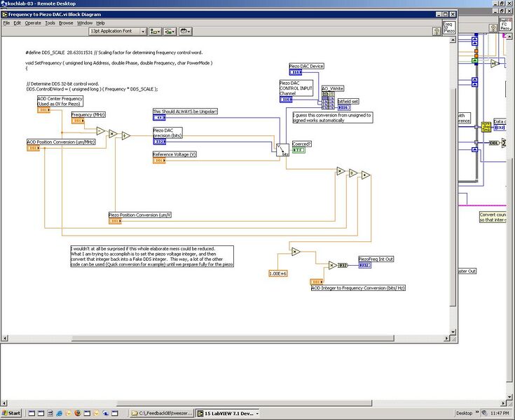Select the Reference Voltage (V) DBL terminal
Image resolution: width=515 pixels, height=420 pixels.
click(x=159, y=161)
